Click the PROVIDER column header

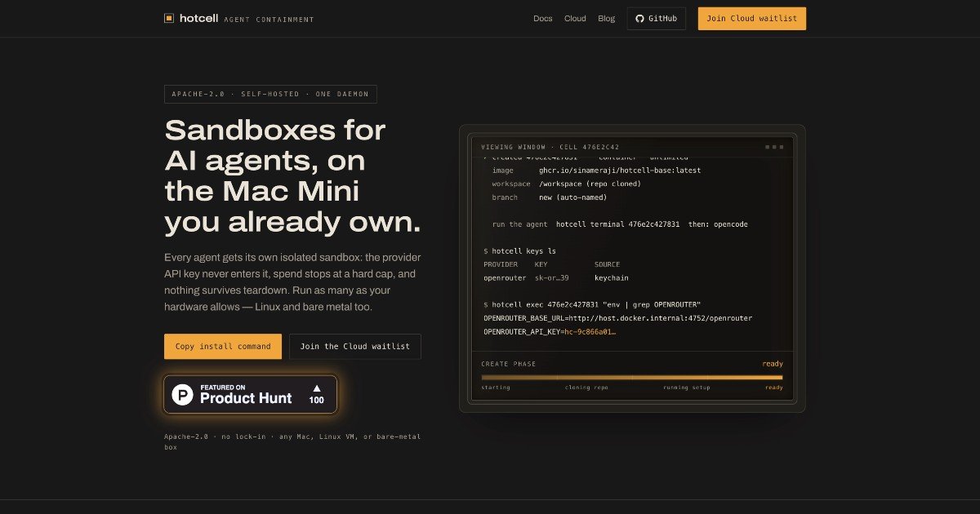[x=501, y=264]
